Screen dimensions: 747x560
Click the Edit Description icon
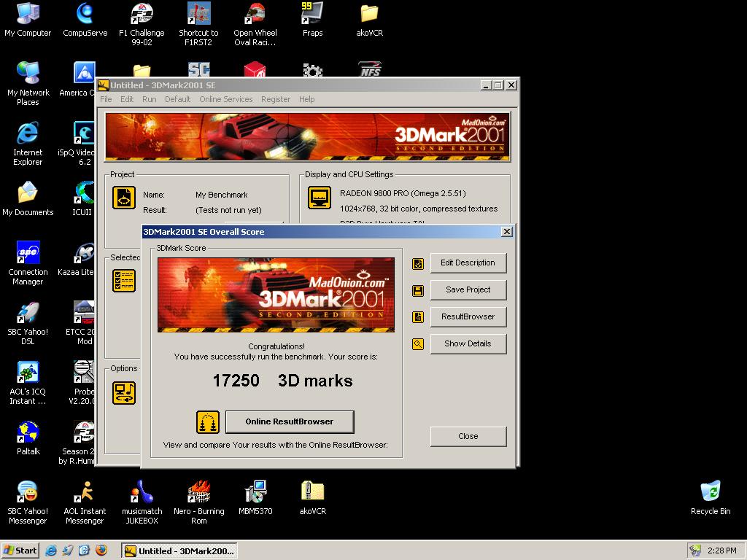(x=418, y=263)
